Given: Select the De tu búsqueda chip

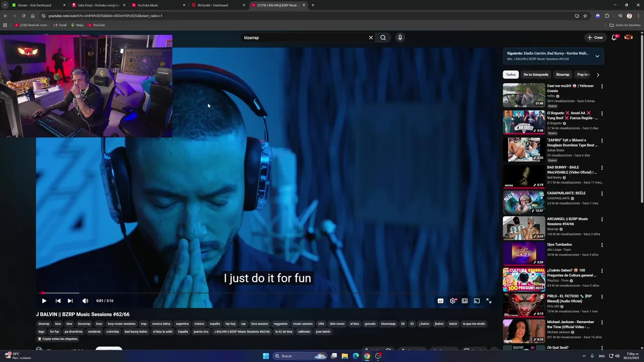Looking at the screenshot, I should point(536,74).
